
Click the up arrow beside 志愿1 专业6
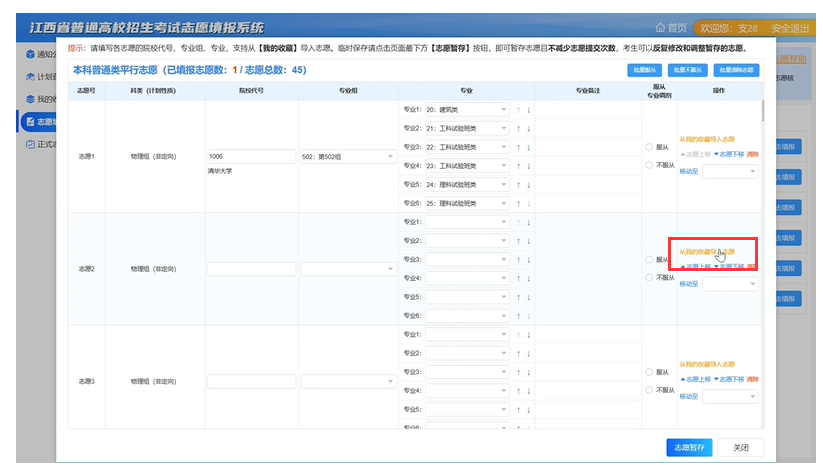(x=518, y=204)
